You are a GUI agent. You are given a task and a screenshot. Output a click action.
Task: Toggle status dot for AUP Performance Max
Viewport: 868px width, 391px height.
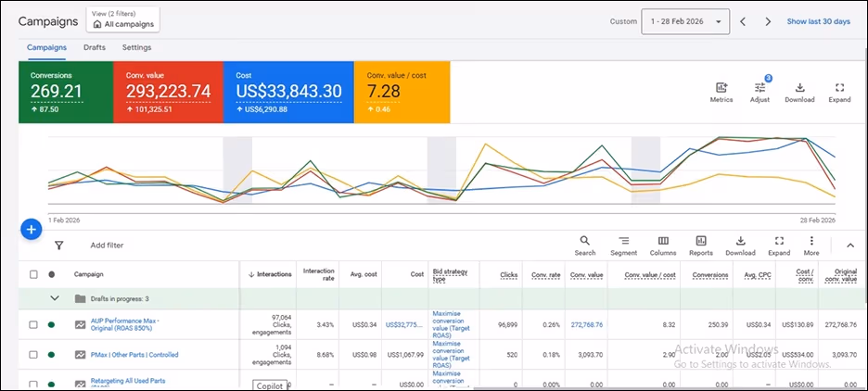(x=52, y=324)
